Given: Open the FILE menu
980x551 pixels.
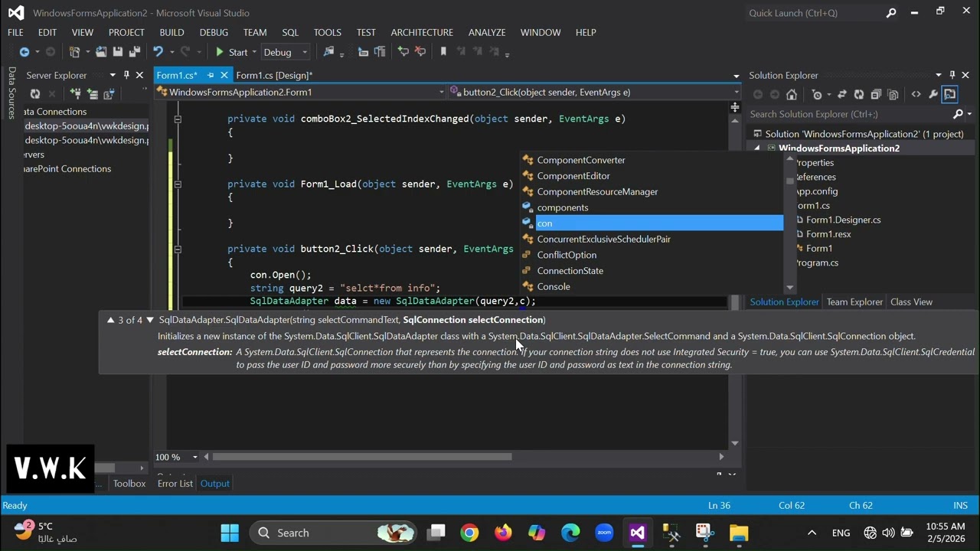Looking at the screenshot, I should pyautogui.click(x=15, y=32).
